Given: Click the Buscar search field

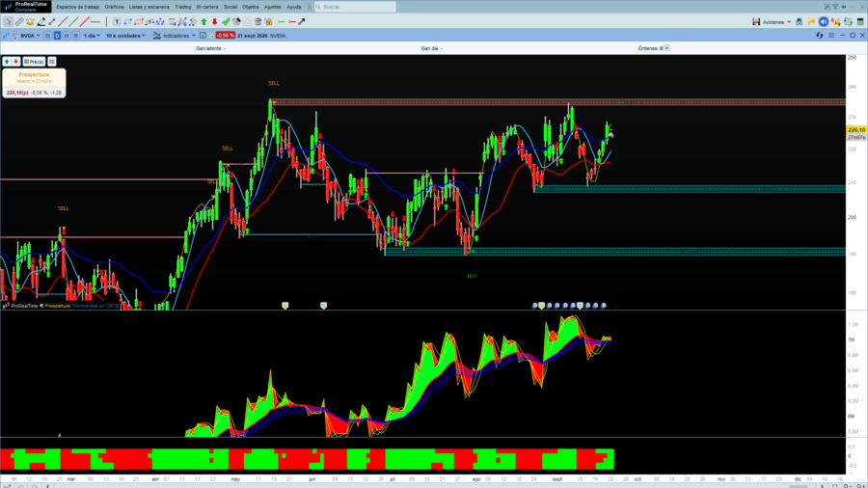Looking at the screenshot, I should [x=355, y=7].
